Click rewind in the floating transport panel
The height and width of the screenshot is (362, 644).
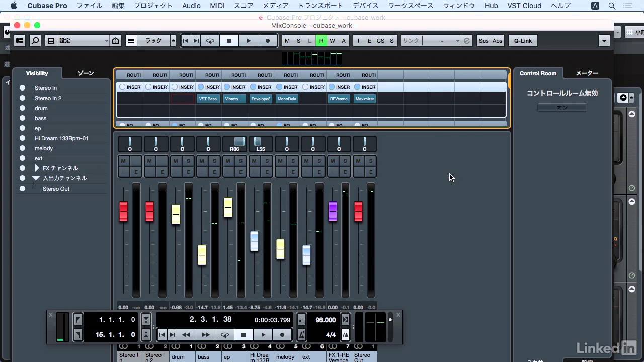pos(186,334)
